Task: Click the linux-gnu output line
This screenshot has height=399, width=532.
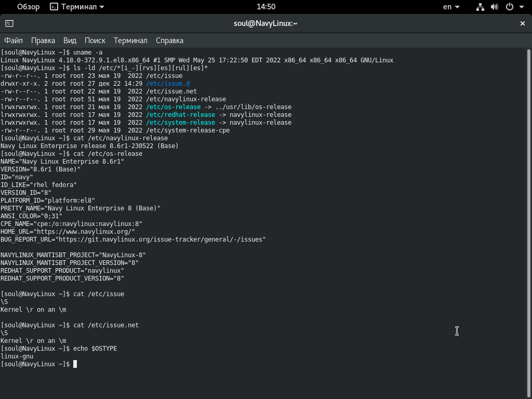Action: click(x=17, y=356)
